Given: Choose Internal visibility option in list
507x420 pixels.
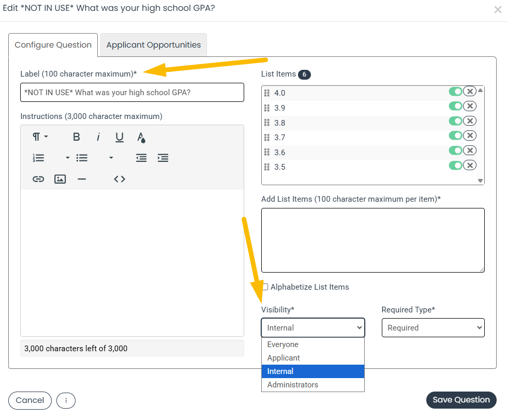Looking at the screenshot, I should coord(313,371).
